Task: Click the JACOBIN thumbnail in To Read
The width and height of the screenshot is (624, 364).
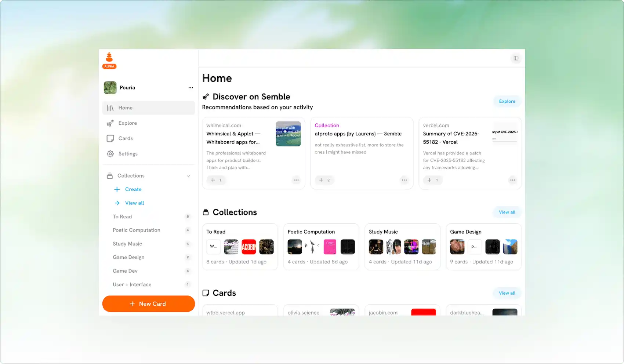Action: pyautogui.click(x=249, y=247)
